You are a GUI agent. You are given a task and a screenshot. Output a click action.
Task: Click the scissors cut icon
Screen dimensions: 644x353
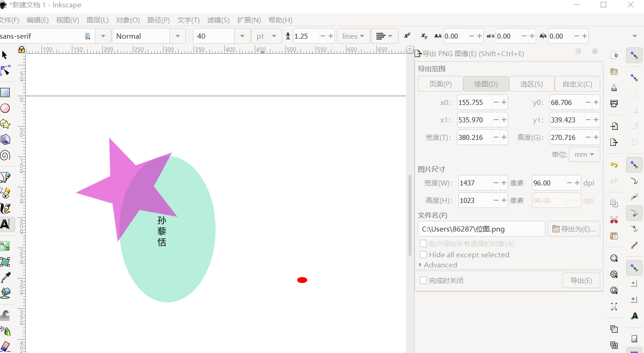click(614, 220)
